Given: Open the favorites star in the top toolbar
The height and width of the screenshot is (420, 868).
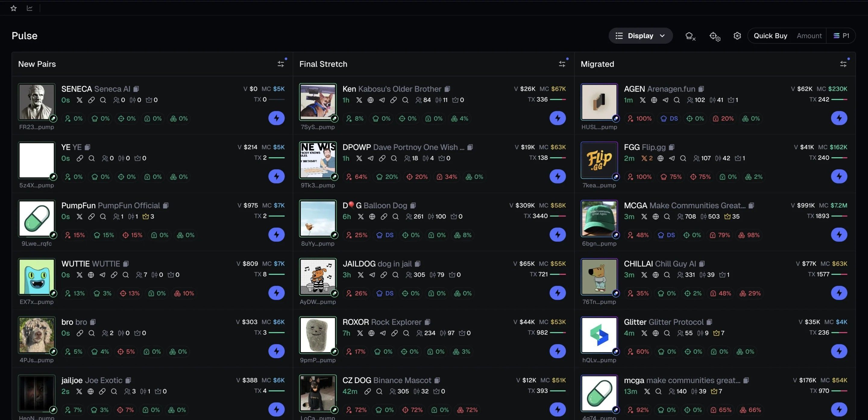Looking at the screenshot, I should click(14, 8).
